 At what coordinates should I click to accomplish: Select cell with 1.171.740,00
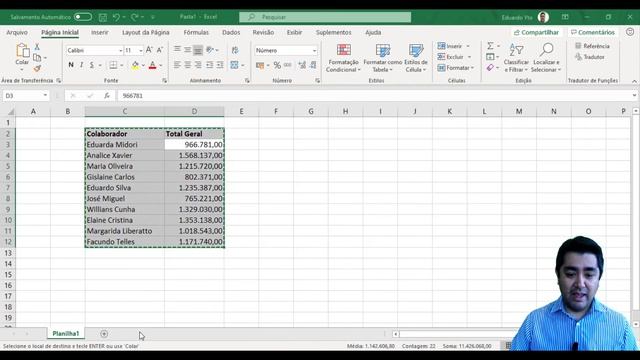(x=194, y=242)
